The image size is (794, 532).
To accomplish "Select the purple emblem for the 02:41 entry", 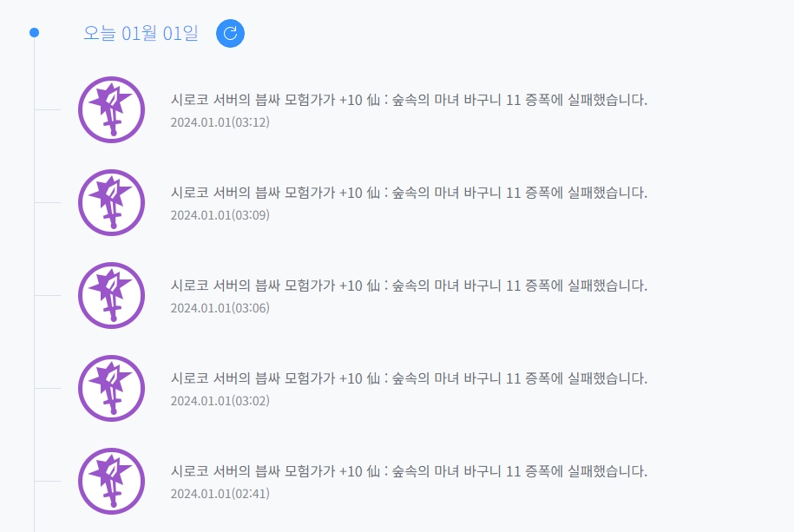I will click(111, 481).
